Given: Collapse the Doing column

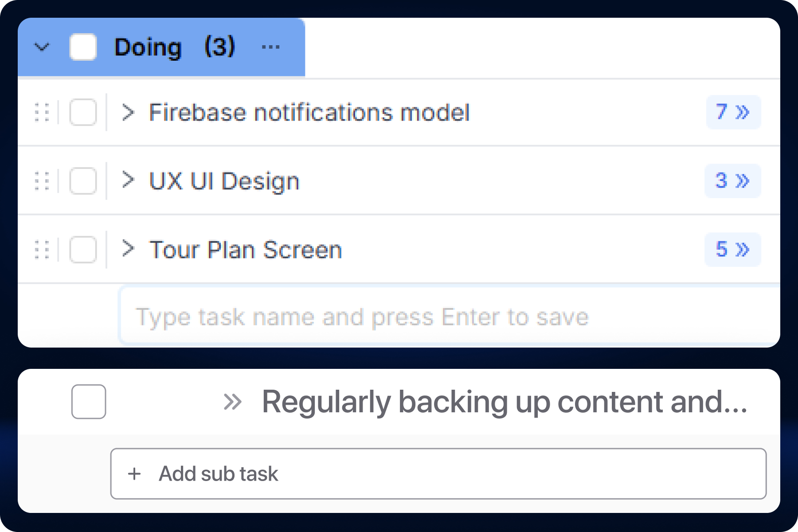Looking at the screenshot, I should [x=42, y=47].
